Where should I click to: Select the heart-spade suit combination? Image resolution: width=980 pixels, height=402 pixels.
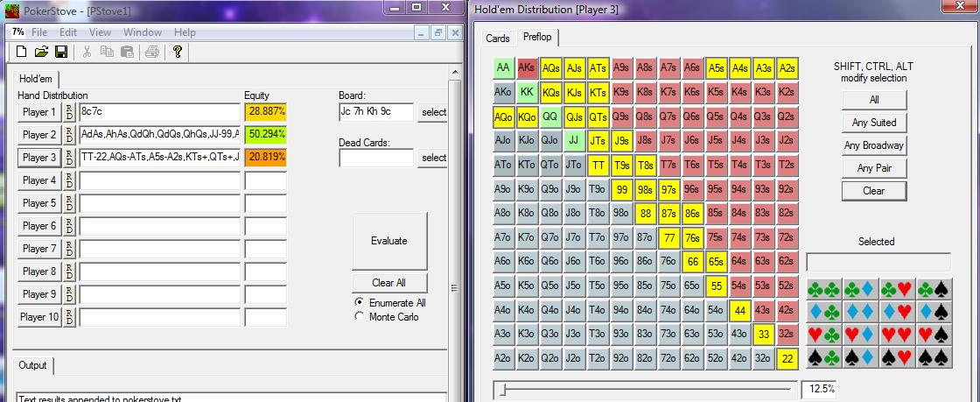pyautogui.click(x=934, y=335)
